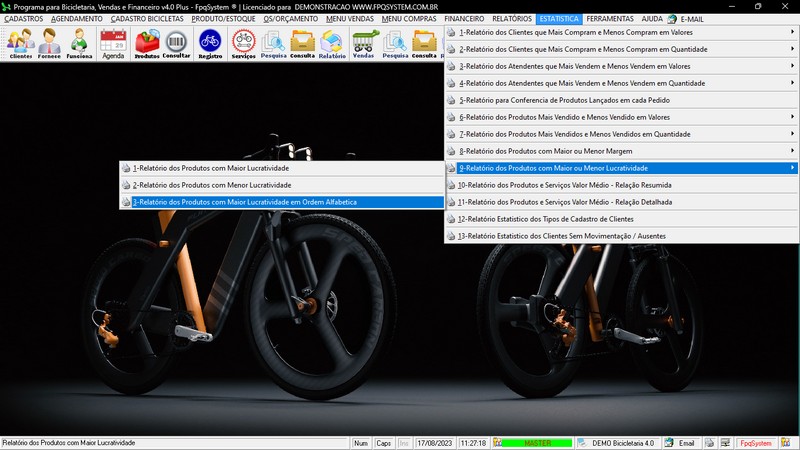Open the CADASTROS menu
The height and width of the screenshot is (450, 800).
point(23,19)
